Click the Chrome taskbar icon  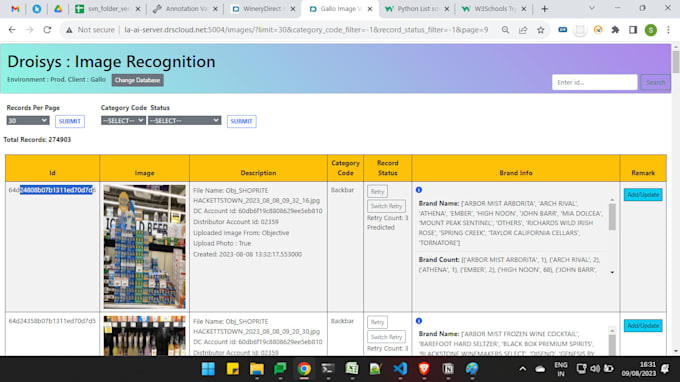(304, 369)
